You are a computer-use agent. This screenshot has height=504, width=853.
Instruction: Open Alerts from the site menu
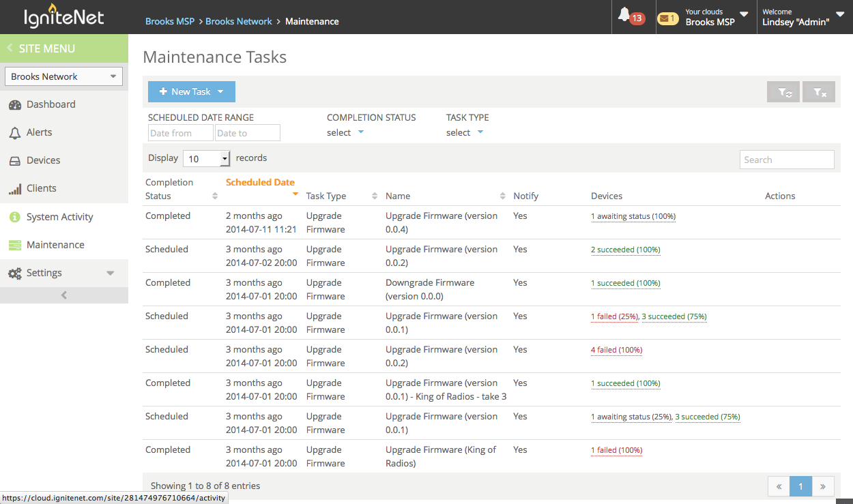pyautogui.click(x=15, y=132)
